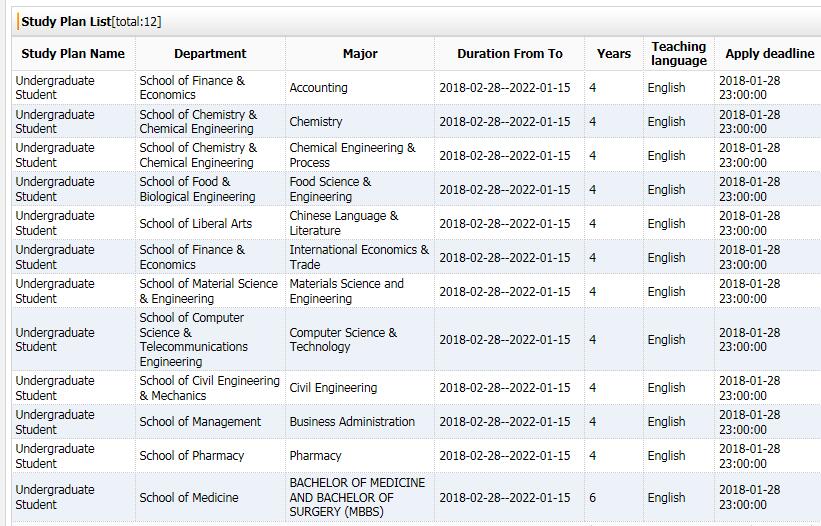Open the Business Administration study plan

[352, 422]
